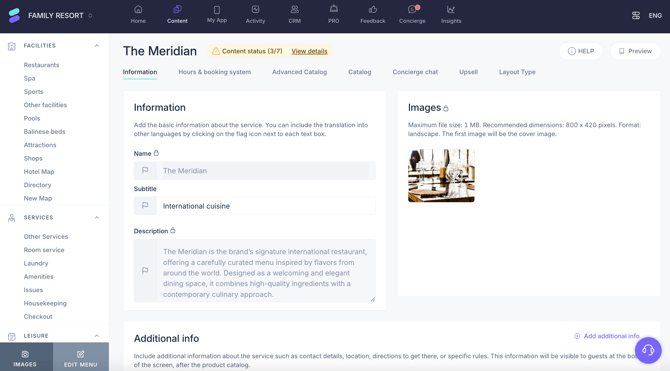Click the EDIT MENU button

point(81,358)
